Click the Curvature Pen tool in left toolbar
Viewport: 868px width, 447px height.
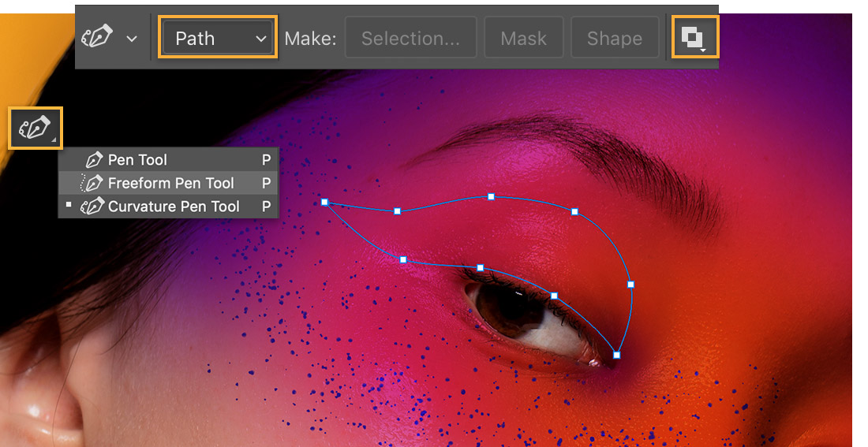pos(36,128)
